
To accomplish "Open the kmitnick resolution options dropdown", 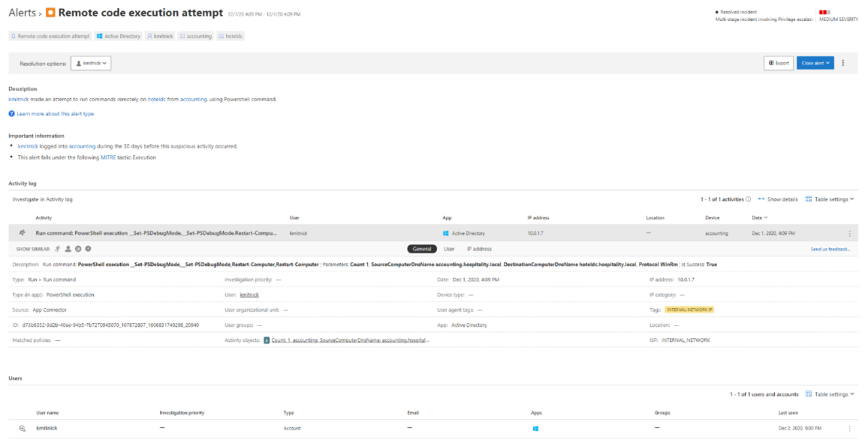I will 89,62.
